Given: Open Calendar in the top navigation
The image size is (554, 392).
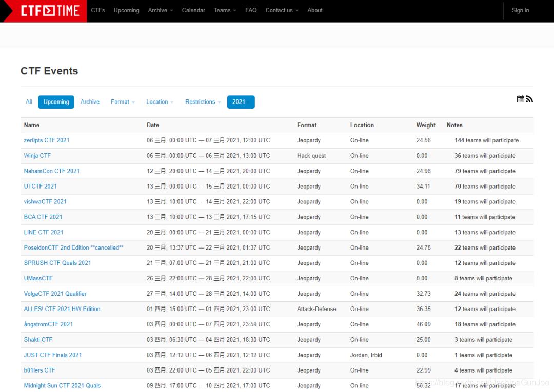Looking at the screenshot, I should point(193,10).
